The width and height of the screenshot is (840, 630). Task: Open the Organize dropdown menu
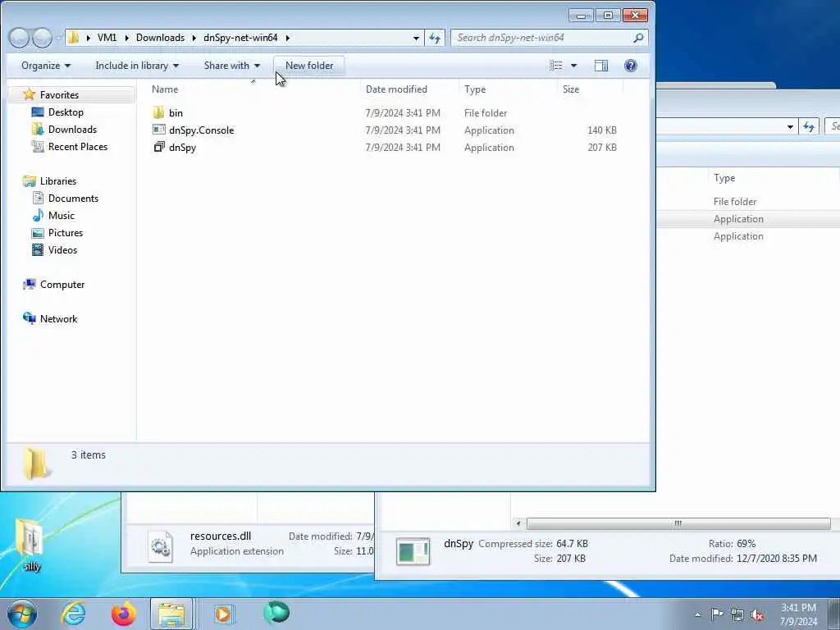click(x=46, y=66)
